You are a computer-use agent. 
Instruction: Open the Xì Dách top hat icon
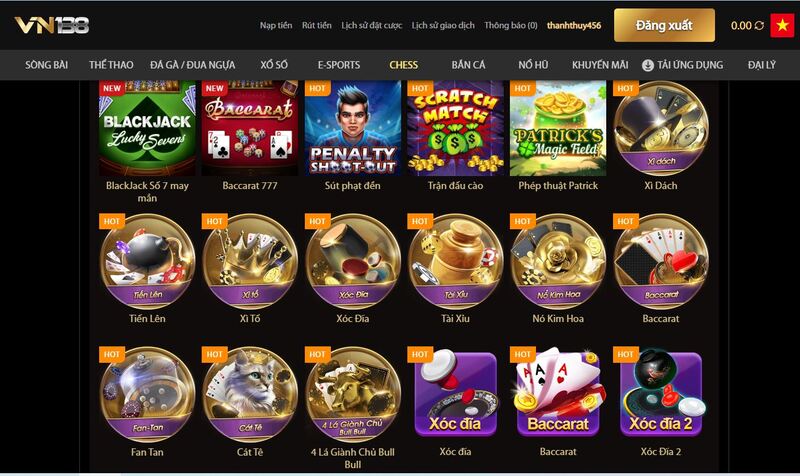[x=661, y=128]
